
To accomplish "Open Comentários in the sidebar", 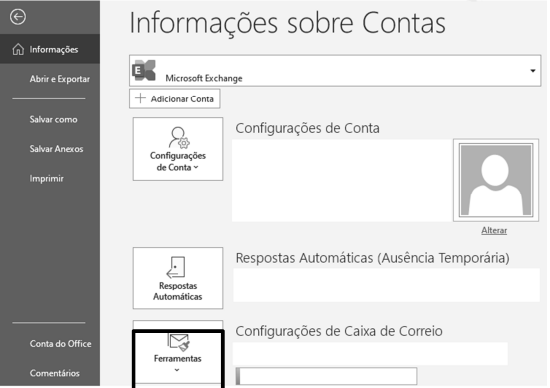I will click(54, 373).
